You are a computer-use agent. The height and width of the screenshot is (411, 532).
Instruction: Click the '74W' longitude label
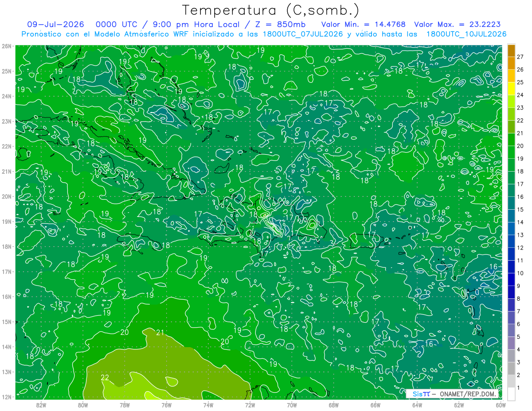pyautogui.click(x=208, y=404)
